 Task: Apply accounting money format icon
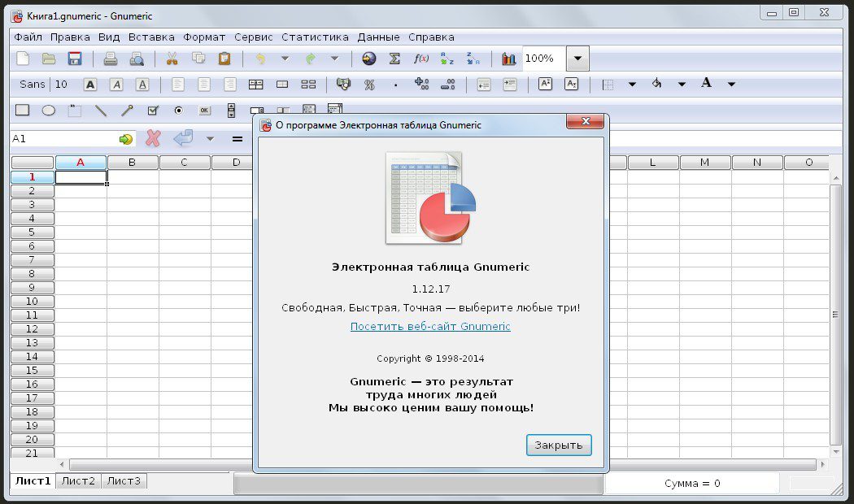(x=343, y=85)
